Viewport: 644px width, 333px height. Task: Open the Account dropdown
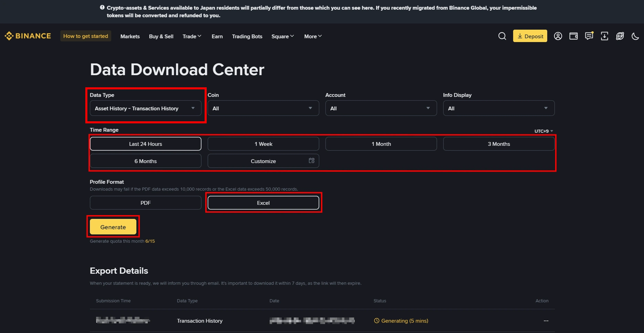coord(381,108)
